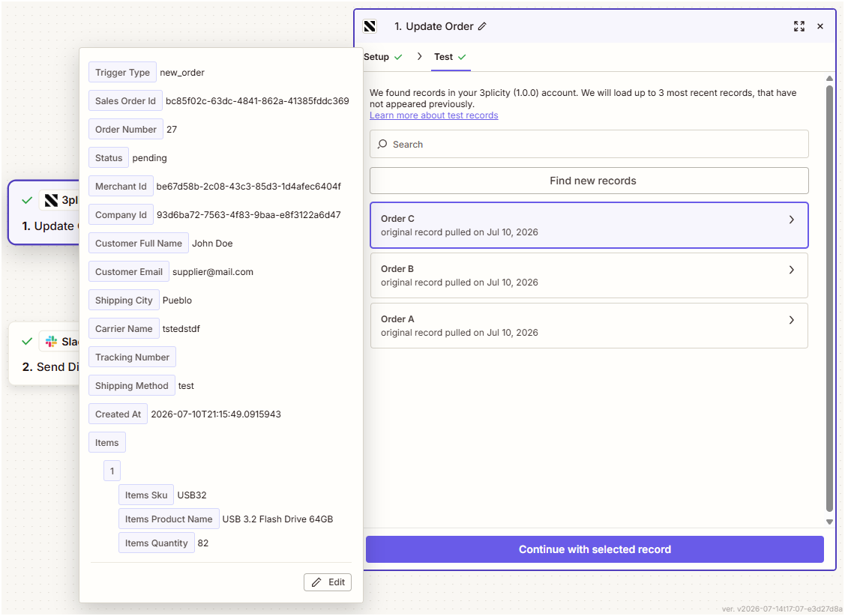Click the item index 1 tag
Viewport: 845px width, 616px height.
click(x=112, y=471)
